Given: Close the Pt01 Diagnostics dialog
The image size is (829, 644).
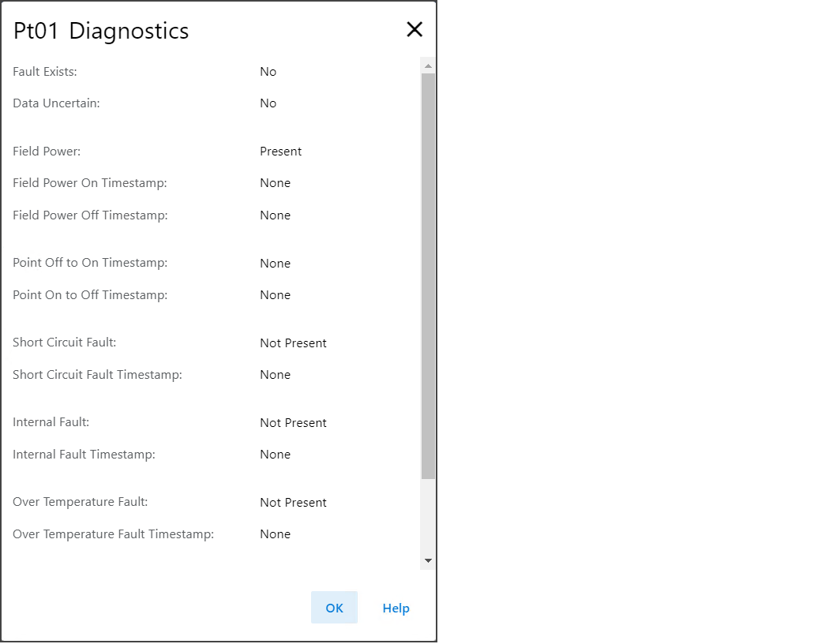Looking at the screenshot, I should pos(414,30).
